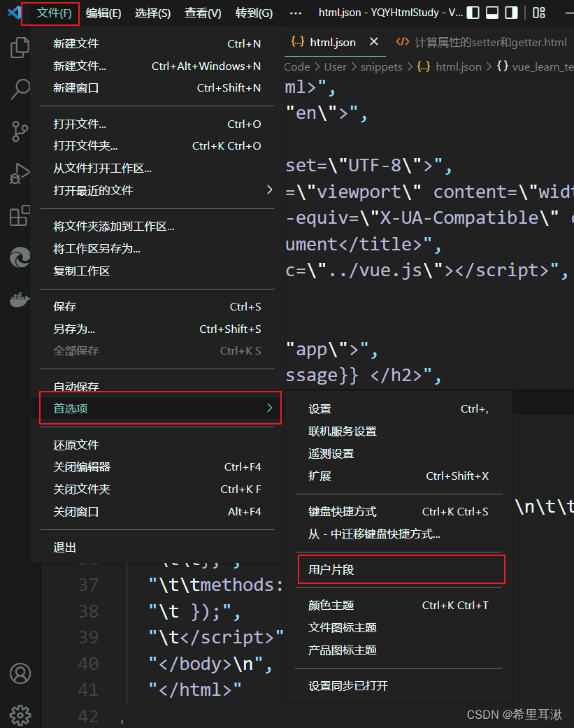Viewport: 574px width, 728px height.
Task: Open the 查看(V) menu
Action: 203,13
